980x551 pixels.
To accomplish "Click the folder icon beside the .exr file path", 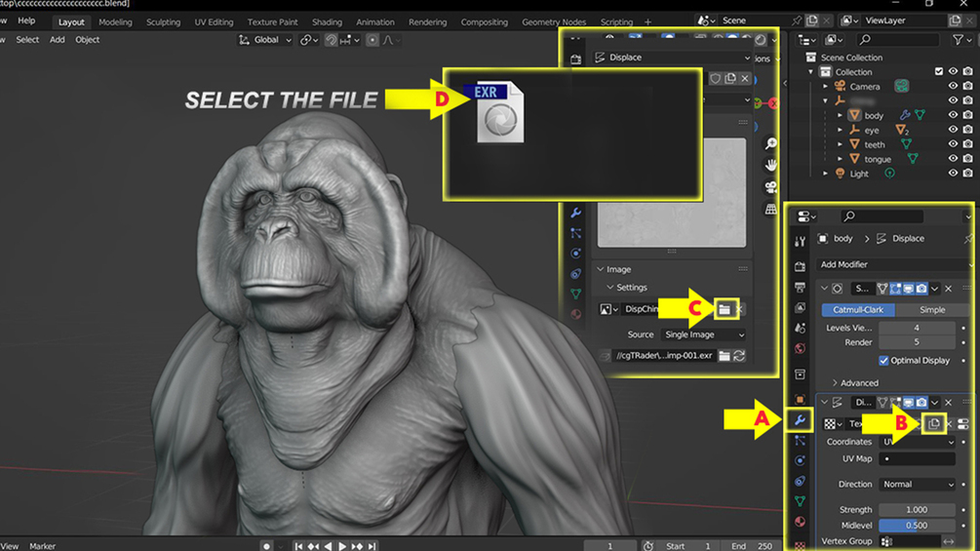I will pyautogui.click(x=725, y=355).
